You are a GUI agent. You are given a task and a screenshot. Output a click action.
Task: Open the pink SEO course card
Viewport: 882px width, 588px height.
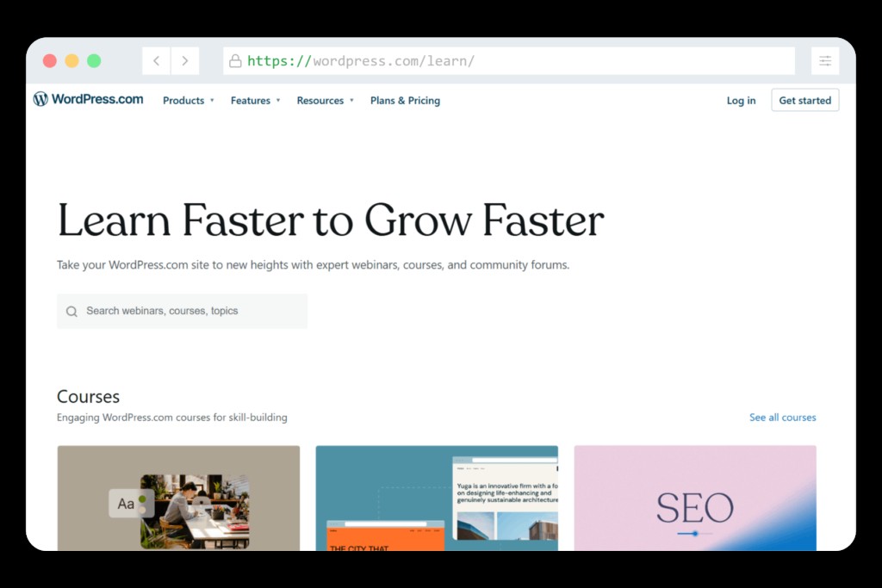pyautogui.click(x=695, y=498)
